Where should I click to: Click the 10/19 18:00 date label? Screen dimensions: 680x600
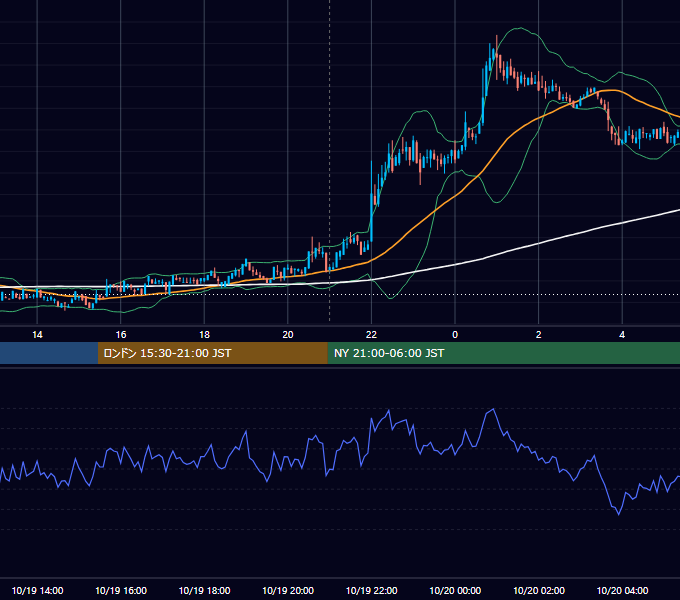point(204,590)
